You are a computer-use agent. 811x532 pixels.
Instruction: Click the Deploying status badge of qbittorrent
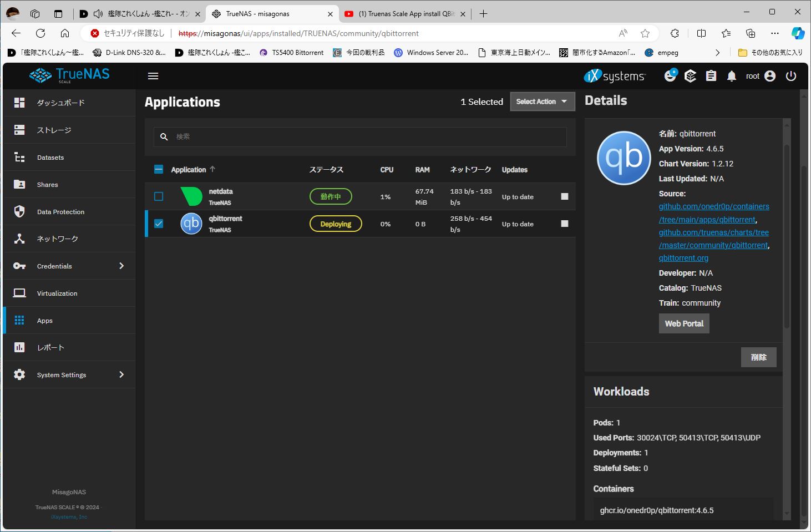coord(336,224)
